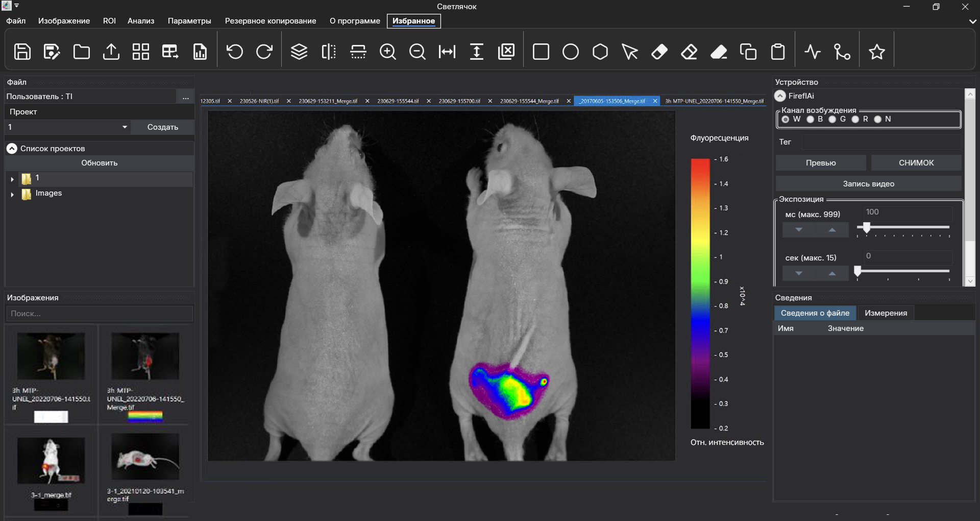Open the Анализ menu
Screen dimensions: 980x521
tap(141, 21)
